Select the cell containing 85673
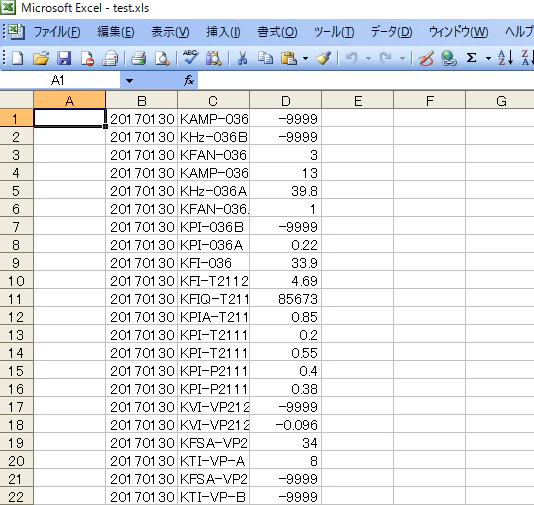 [285, 299]
